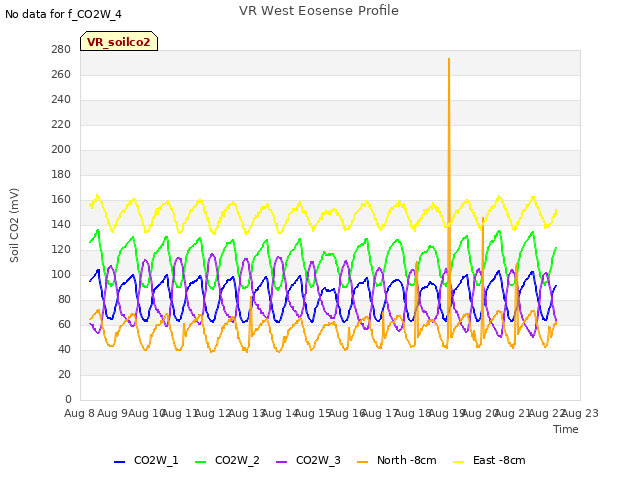Select the chart title VR West Eosense Profile

(319, 11)
